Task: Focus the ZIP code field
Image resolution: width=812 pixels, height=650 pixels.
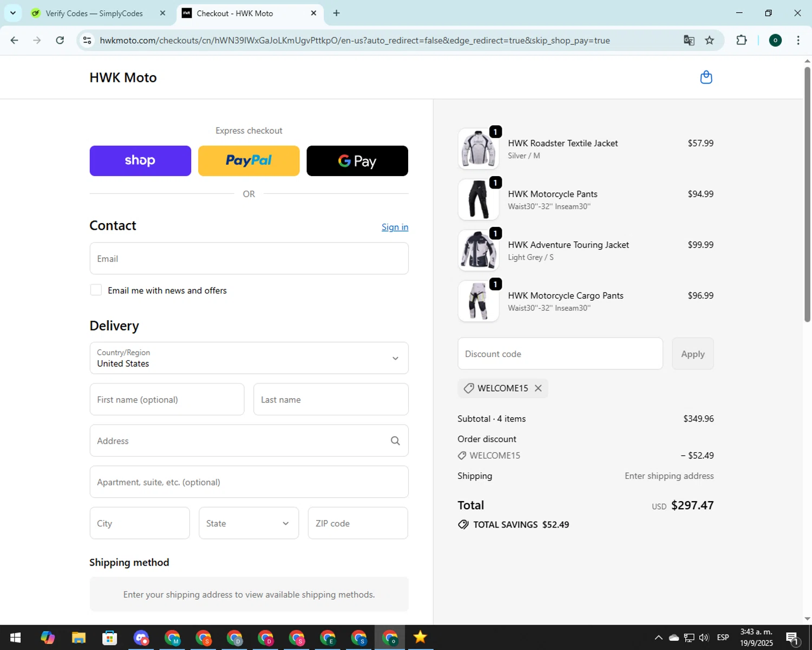Action: click(x=358, y=523)
